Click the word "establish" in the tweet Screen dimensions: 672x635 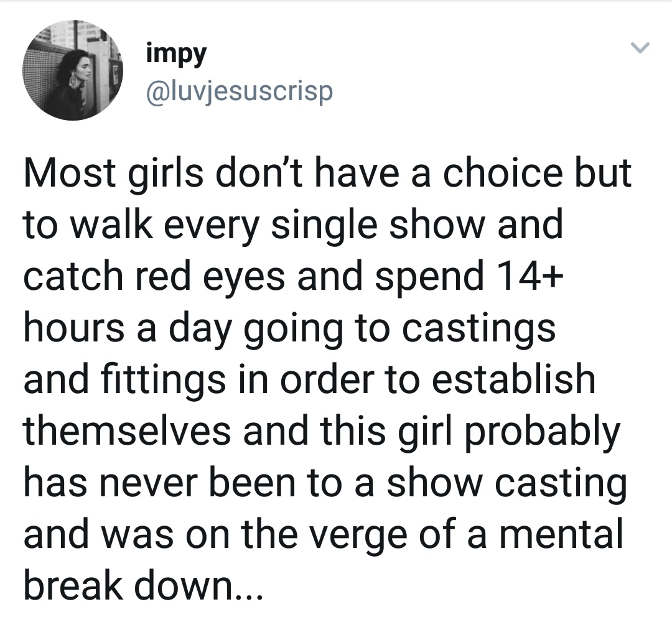513,379
